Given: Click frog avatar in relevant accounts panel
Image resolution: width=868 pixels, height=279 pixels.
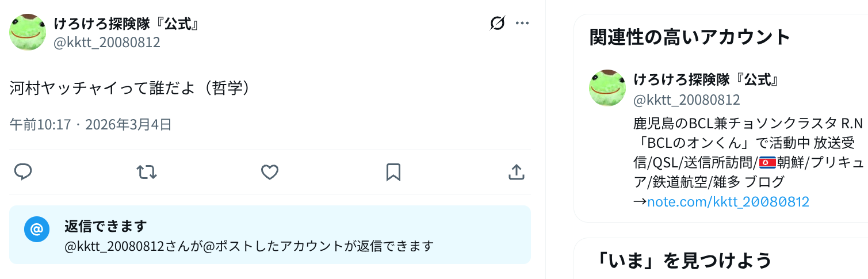Looking at the screenshot, I should 607,88.
